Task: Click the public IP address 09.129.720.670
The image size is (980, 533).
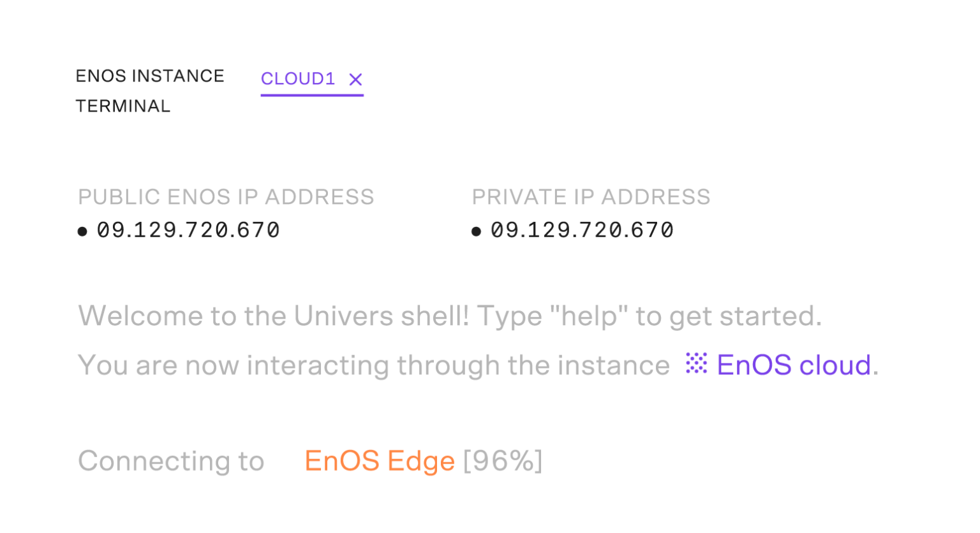Action: (188, 230)
